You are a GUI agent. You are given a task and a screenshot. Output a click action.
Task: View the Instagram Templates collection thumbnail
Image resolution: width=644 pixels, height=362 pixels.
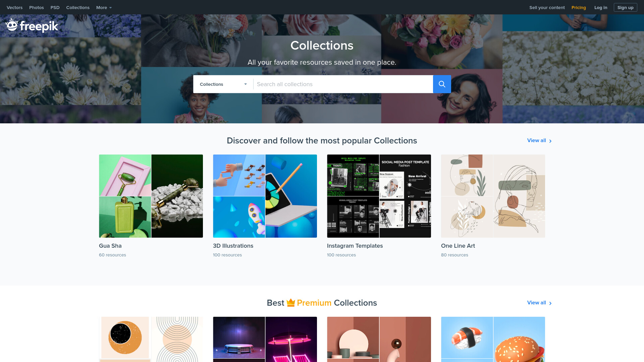click(x=379, y=196)
